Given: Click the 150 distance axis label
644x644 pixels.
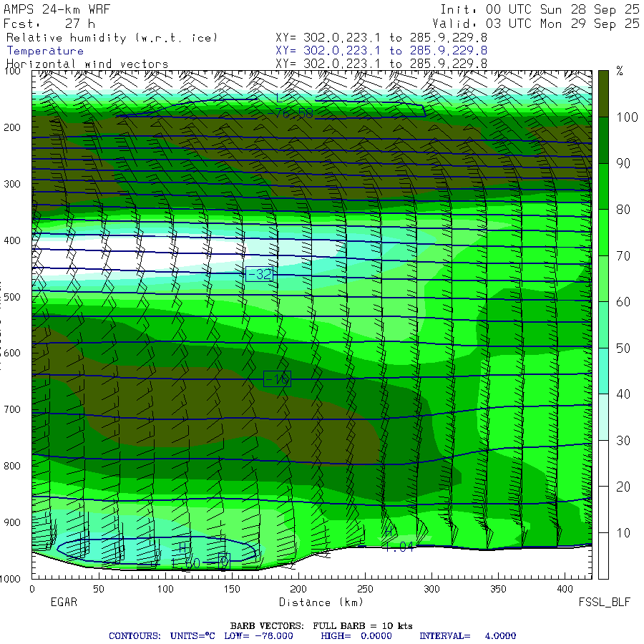Looking at the screenshot, I should click(232, 589).
